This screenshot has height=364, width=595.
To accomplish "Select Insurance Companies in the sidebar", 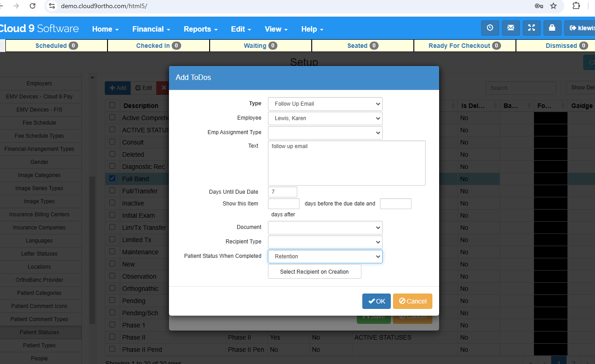I will tap(39, 228).
